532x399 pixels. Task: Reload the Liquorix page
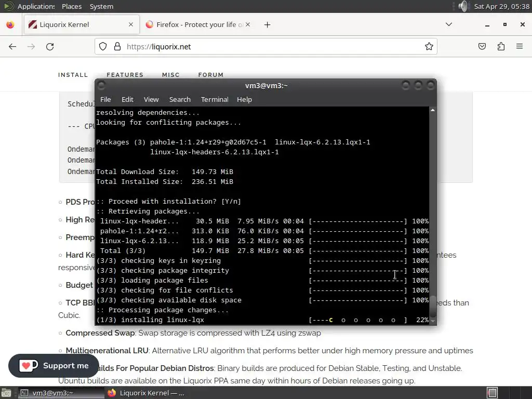tap(50, 46)
